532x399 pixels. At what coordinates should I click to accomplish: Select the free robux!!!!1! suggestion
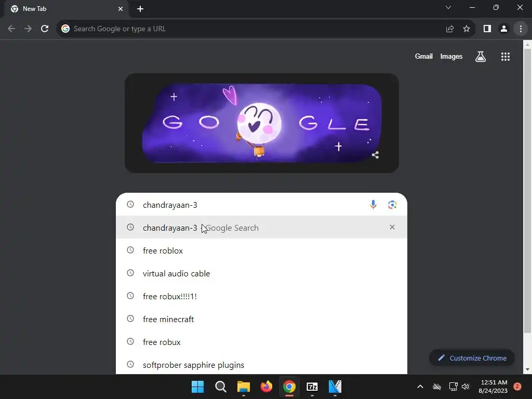tap(261, 296)
